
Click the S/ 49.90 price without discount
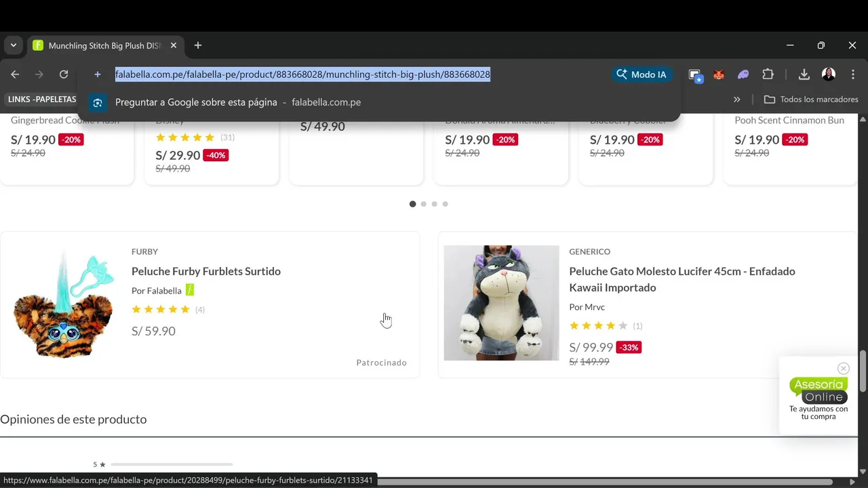[323, 127]
